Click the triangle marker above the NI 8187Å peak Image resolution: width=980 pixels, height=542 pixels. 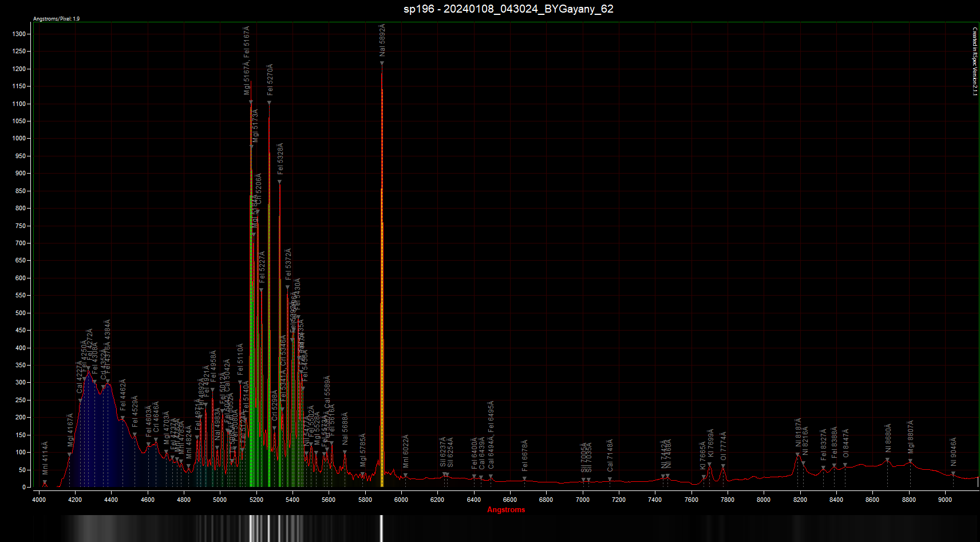(797, 455)
